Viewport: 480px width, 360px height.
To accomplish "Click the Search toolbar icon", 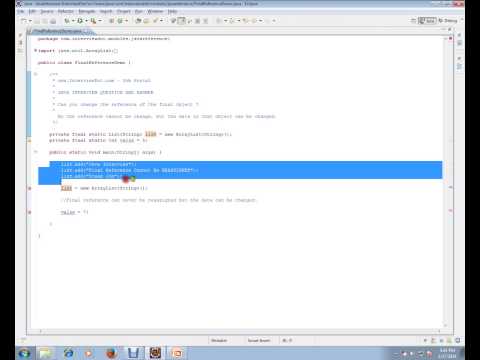I will [155, 21].
